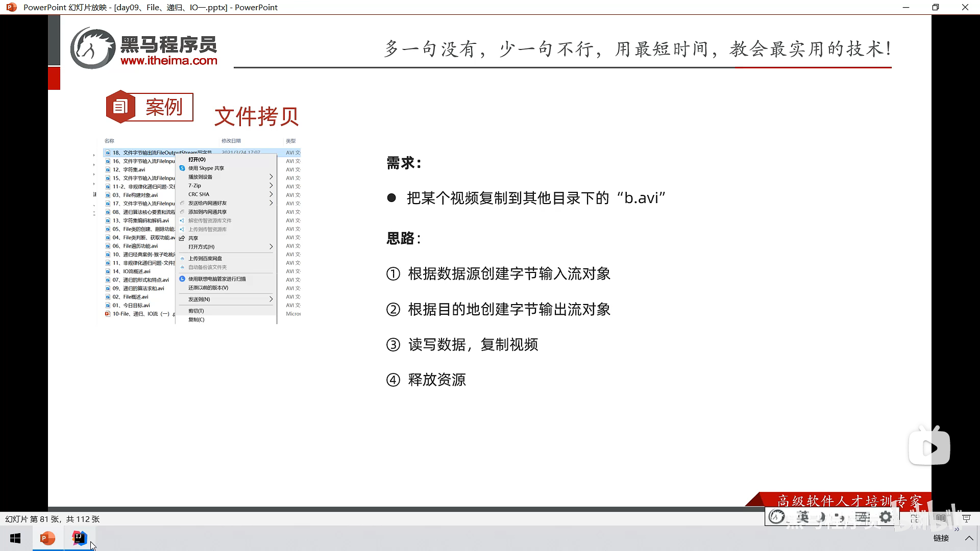
Task: Click PowerPoint app icon in title bar
Action: point(11,7)
